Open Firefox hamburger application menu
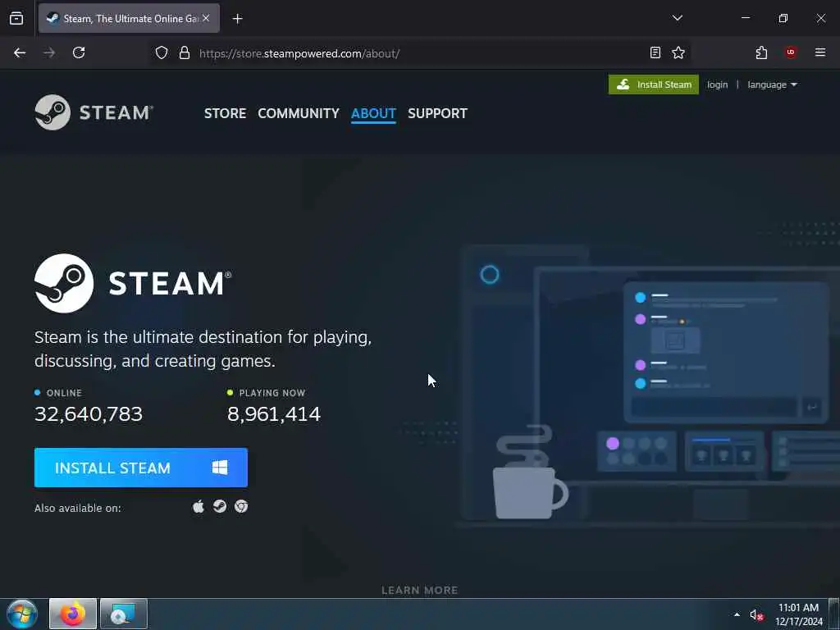This screenshot has width=840, height=630. point(819,52)
